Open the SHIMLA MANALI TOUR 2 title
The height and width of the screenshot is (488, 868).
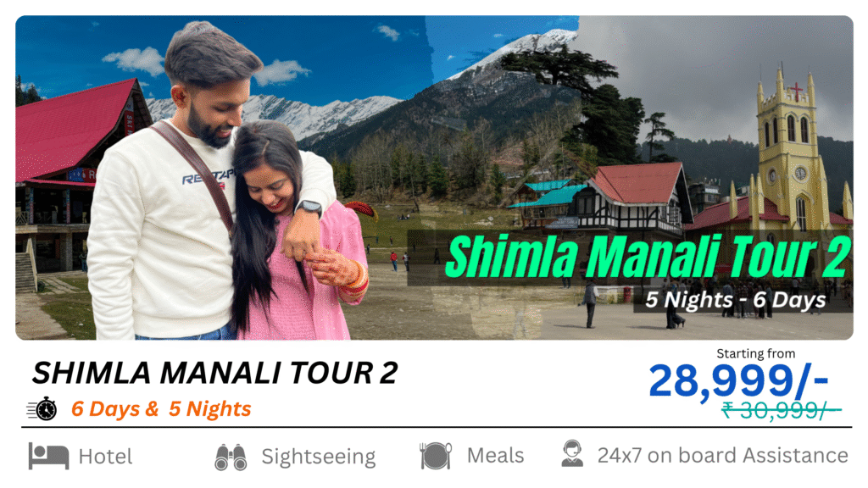click(x=214, y=373)
